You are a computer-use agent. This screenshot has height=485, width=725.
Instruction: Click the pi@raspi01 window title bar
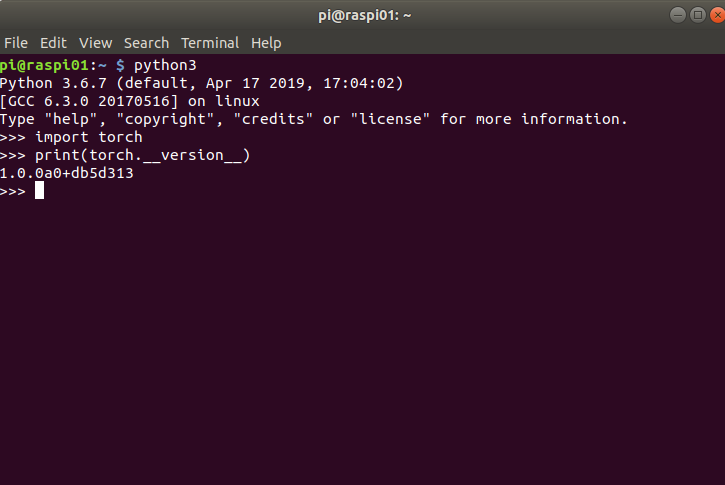[x=364, y=15]
